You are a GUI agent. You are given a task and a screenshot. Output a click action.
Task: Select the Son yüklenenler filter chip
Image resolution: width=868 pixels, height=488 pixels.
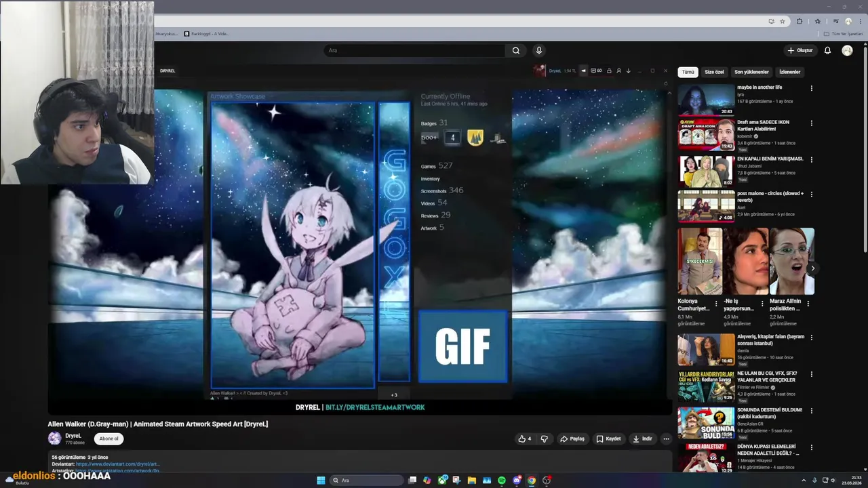click(752, 72)
